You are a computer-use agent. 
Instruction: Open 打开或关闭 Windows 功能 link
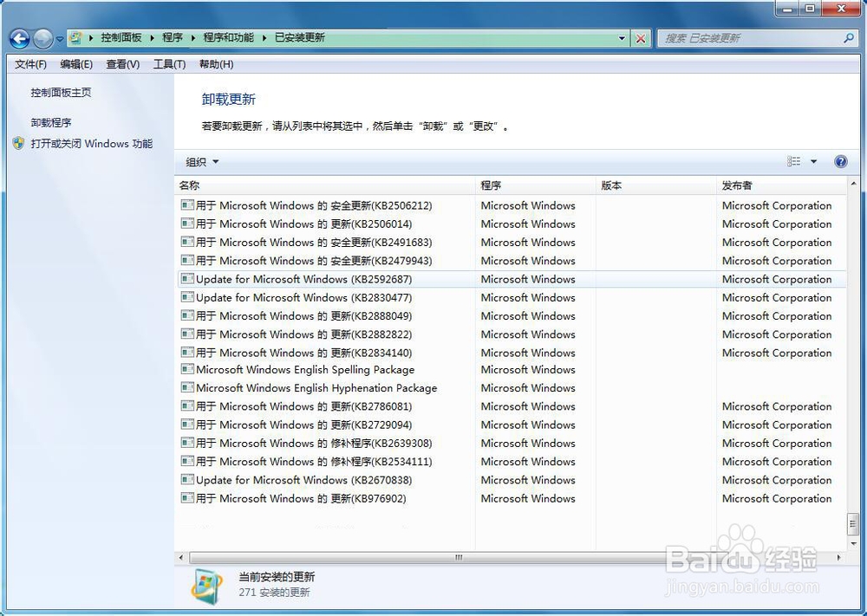92,144
